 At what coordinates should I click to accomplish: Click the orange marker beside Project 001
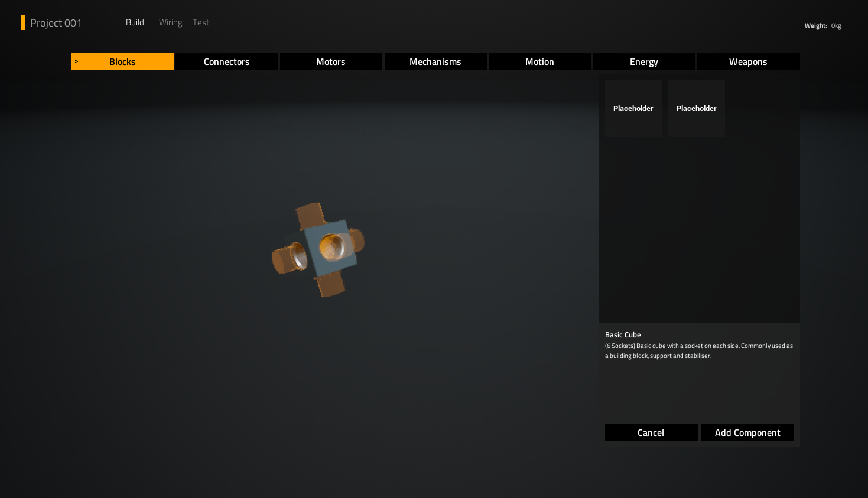[22, 22]
